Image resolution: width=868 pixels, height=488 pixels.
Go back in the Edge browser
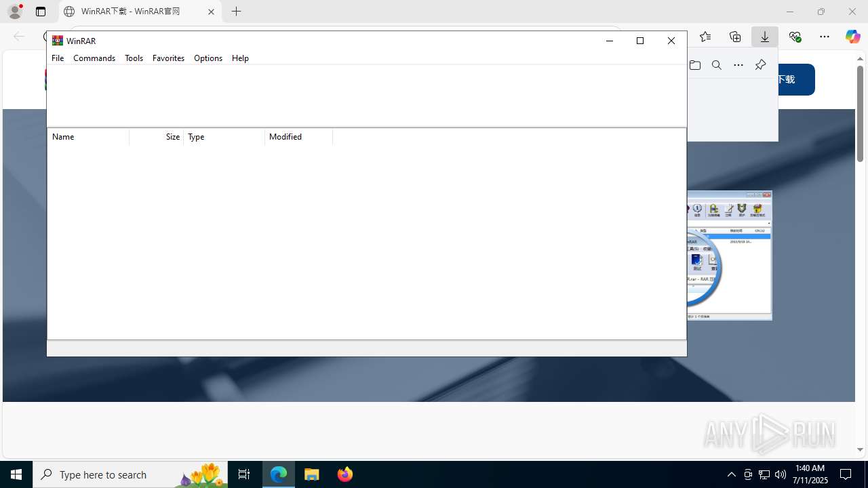[x=19, y=37]
